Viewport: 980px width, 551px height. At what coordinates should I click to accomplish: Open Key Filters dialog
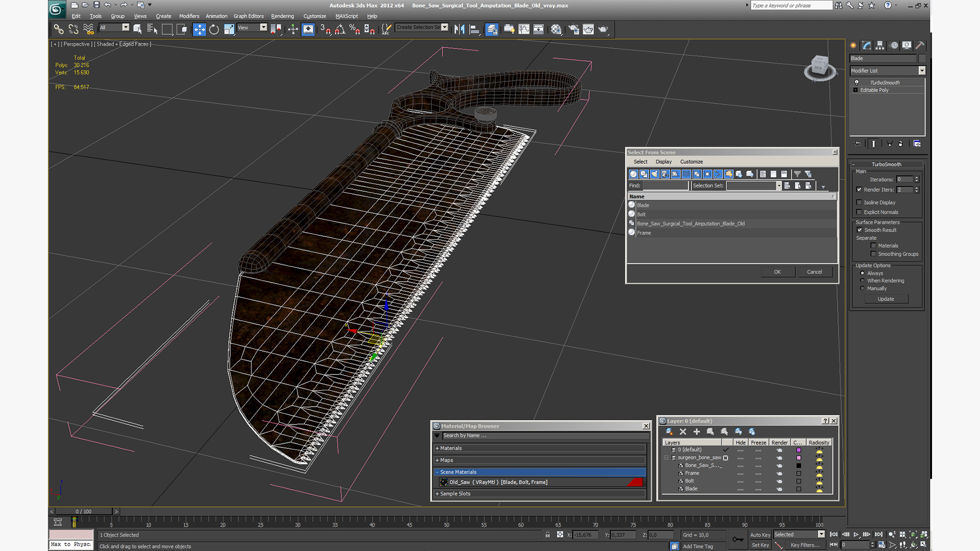805,545
